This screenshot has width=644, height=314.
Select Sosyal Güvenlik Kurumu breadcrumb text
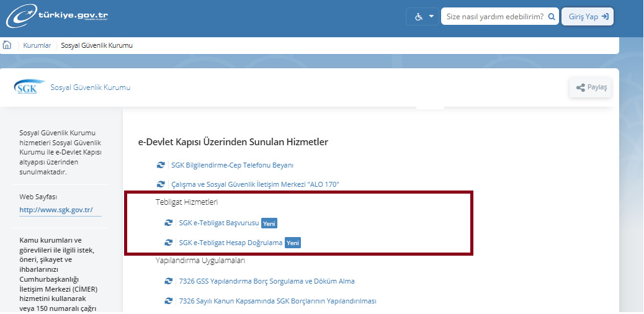[97, 46]
